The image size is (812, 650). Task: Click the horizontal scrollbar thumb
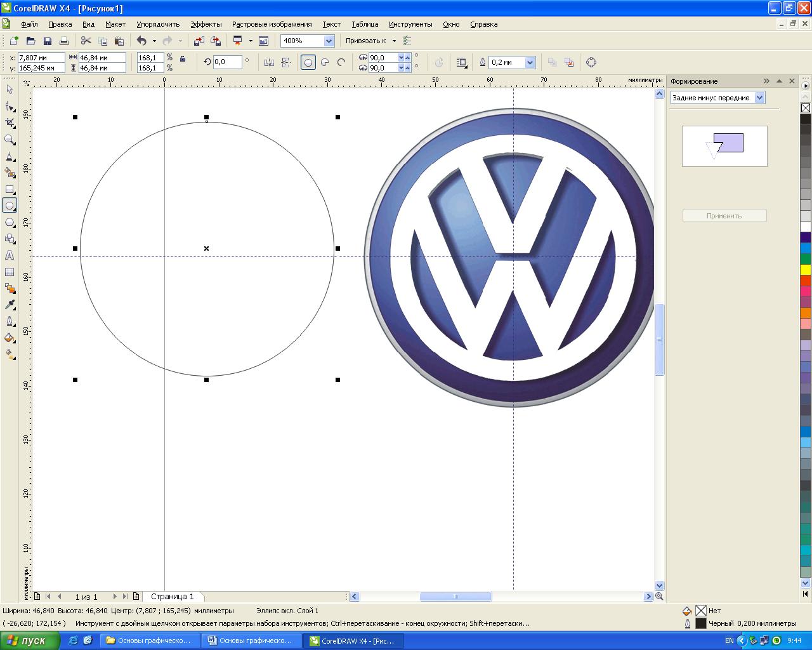coord(455,597)
